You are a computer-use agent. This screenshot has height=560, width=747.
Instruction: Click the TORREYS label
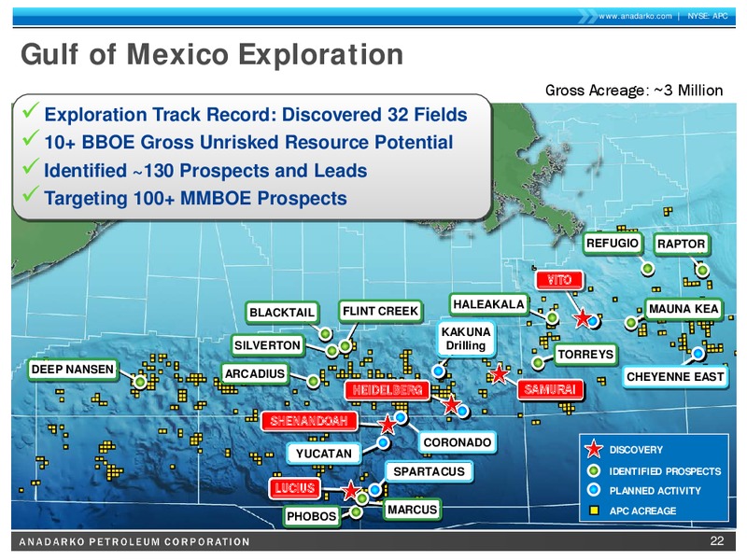pos(585,355)
